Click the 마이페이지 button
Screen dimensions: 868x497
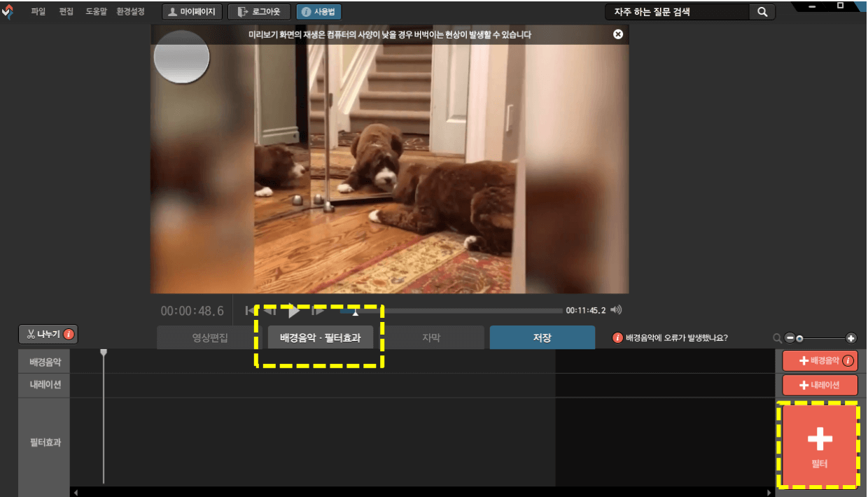tap(192, 12)
